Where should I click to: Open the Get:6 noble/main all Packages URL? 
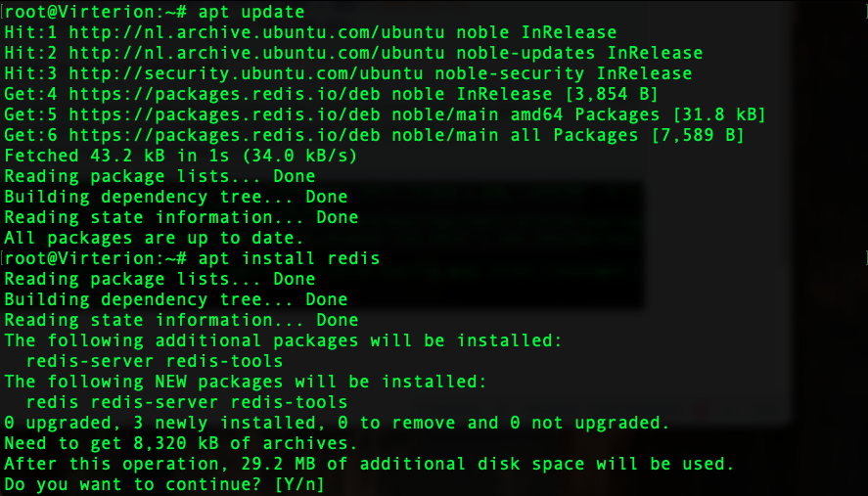point(224,135)
